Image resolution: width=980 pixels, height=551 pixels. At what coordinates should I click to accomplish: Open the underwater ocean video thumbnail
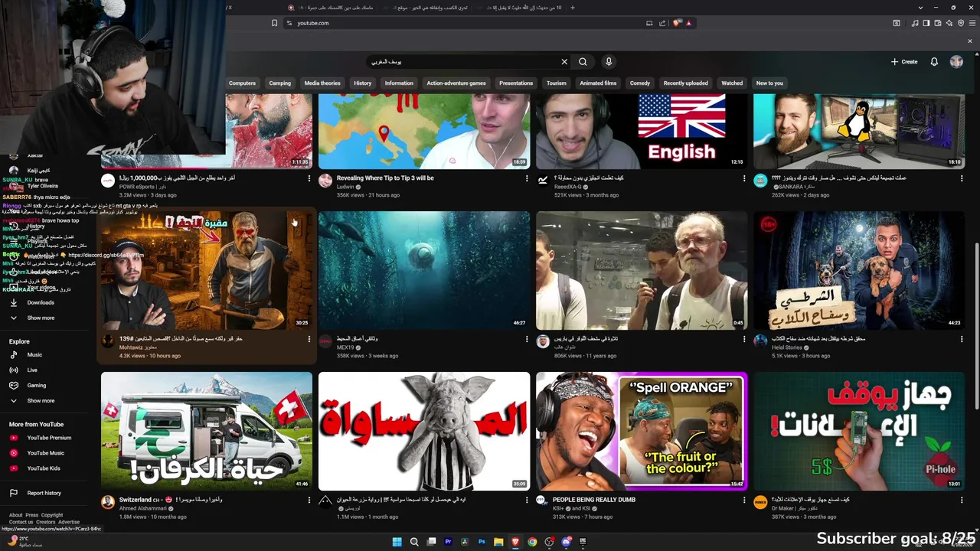point(424,270)
